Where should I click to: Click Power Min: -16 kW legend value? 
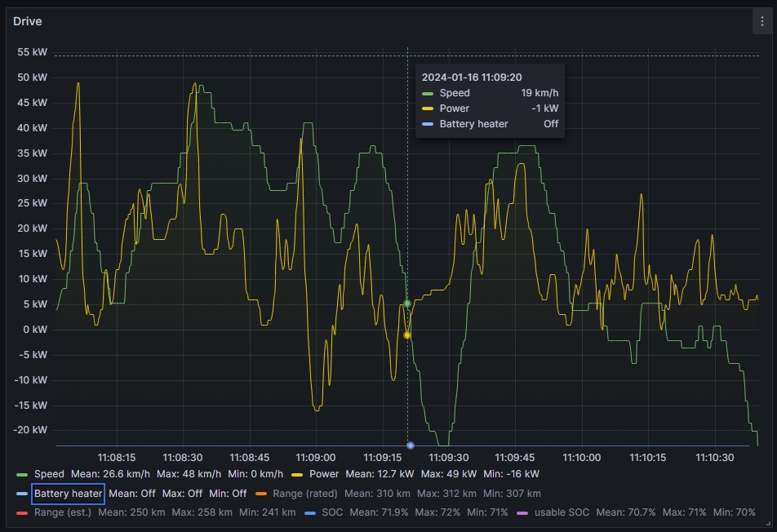coord(511,474)
